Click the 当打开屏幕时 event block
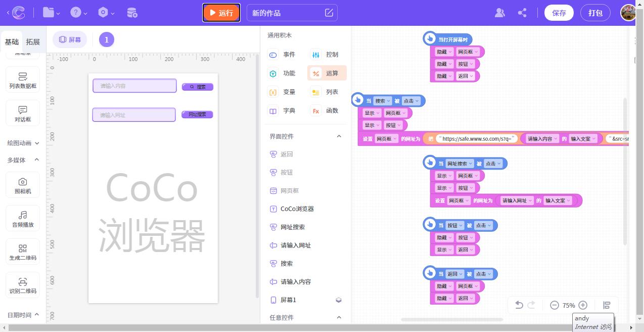Viewport: 644px width, 332px height. (448, 38)
